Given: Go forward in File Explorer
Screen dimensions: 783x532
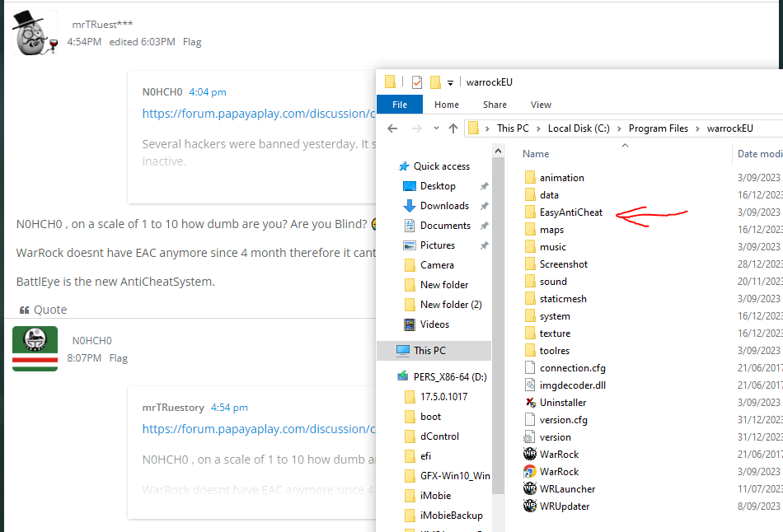Looking at the screenshot, I should [416, 128].
